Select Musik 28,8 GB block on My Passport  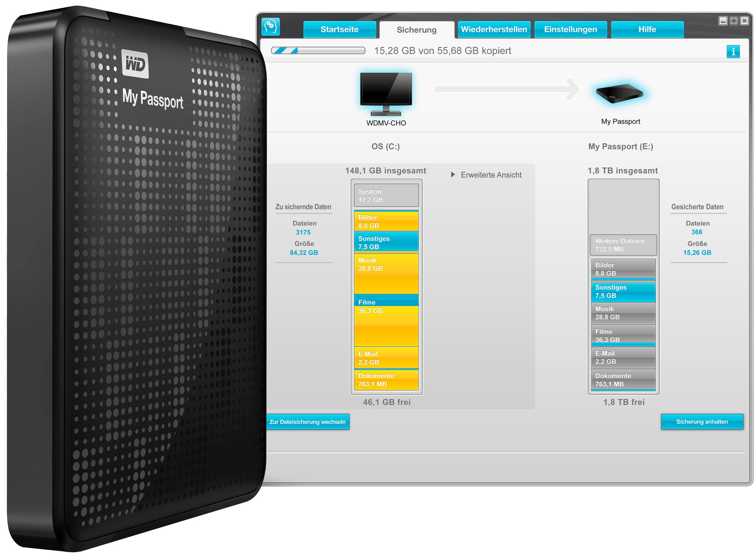pos(623,313)
